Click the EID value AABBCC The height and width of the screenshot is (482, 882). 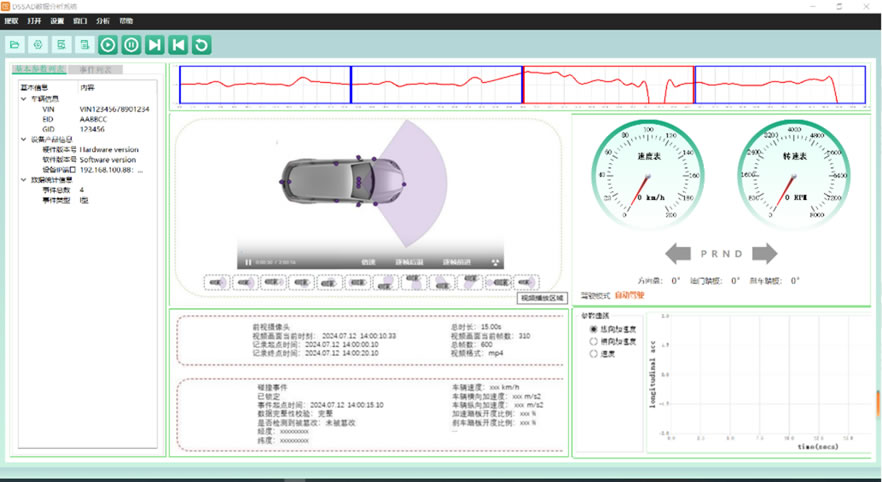coord(93,119)
